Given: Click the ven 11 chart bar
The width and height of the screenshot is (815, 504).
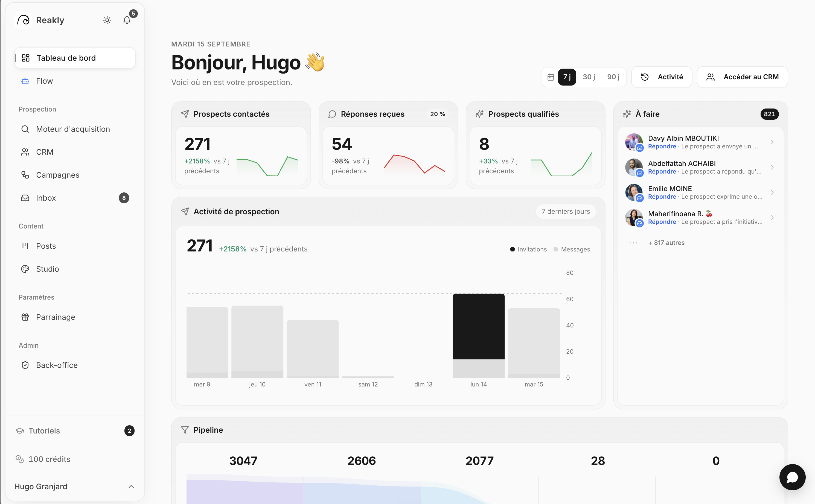Looking at the screenshot, I should click(313, 349).
